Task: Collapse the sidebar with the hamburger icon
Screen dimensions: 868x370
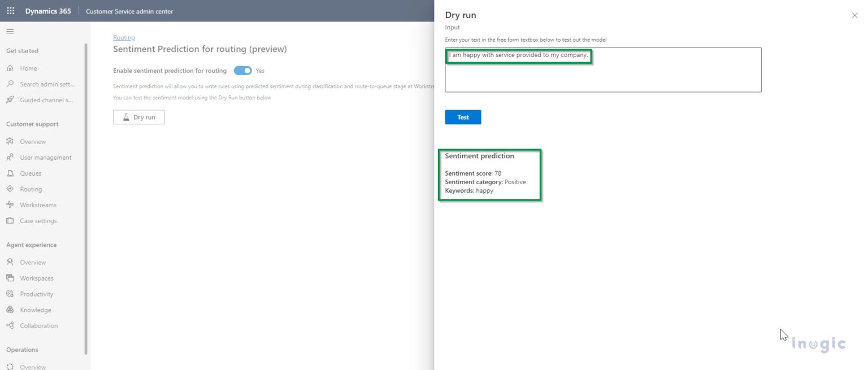Action: pyautogui.click(x=10, y=31)
